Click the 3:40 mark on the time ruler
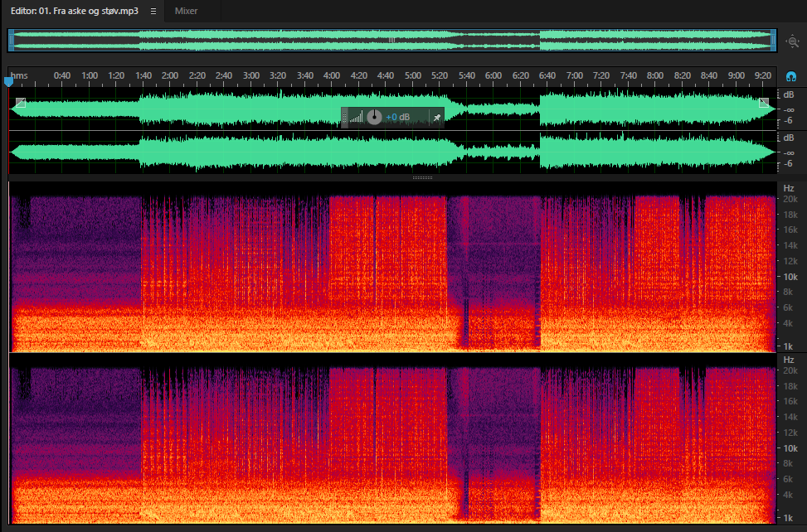Screen dimensions: 807x532 pos(304,75)
